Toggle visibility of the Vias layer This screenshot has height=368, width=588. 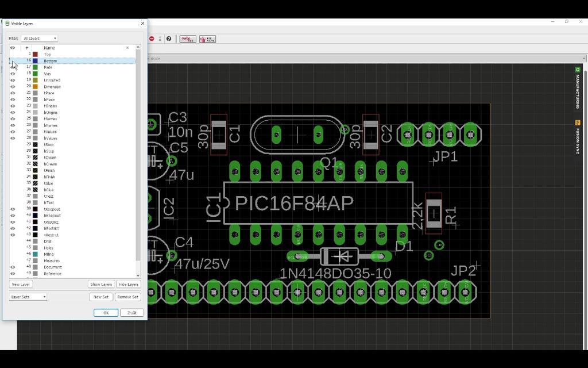(13, 74)
